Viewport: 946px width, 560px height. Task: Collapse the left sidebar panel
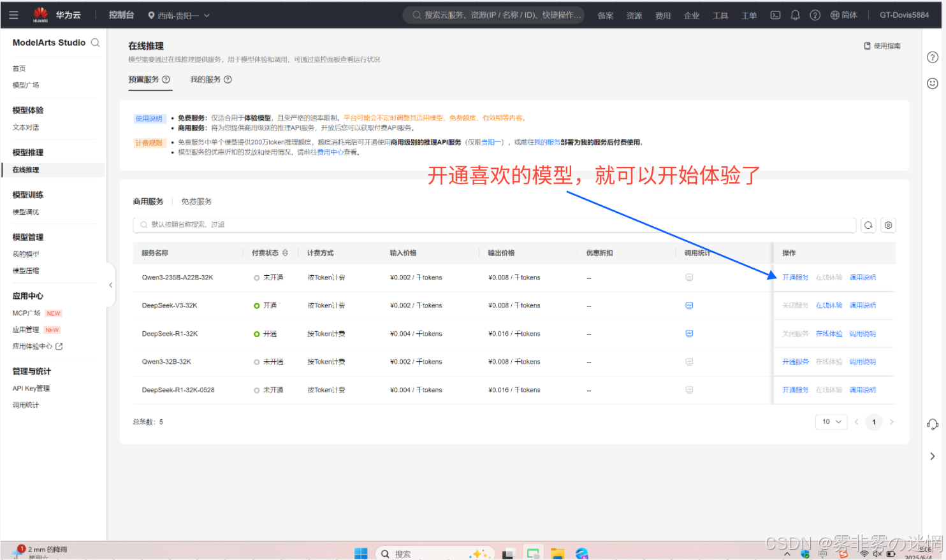point(110,285)
